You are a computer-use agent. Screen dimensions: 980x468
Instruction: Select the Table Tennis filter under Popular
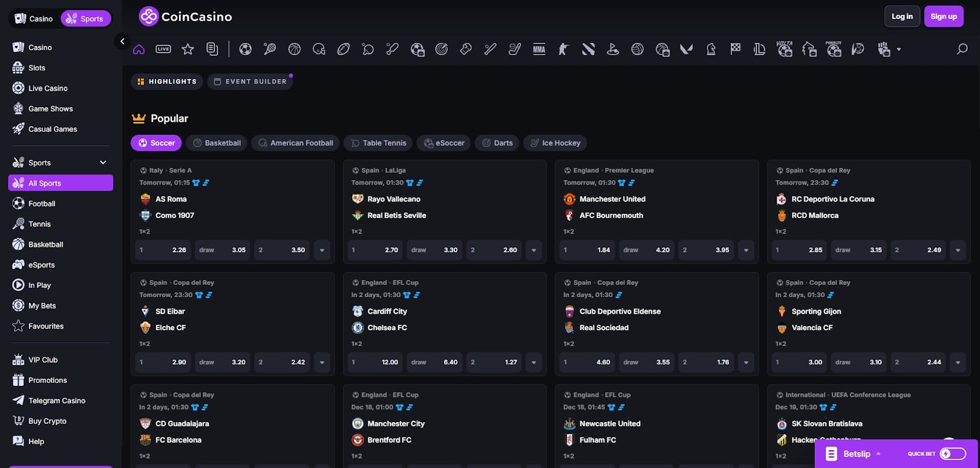pyautogui.click(x=378, y=143)
